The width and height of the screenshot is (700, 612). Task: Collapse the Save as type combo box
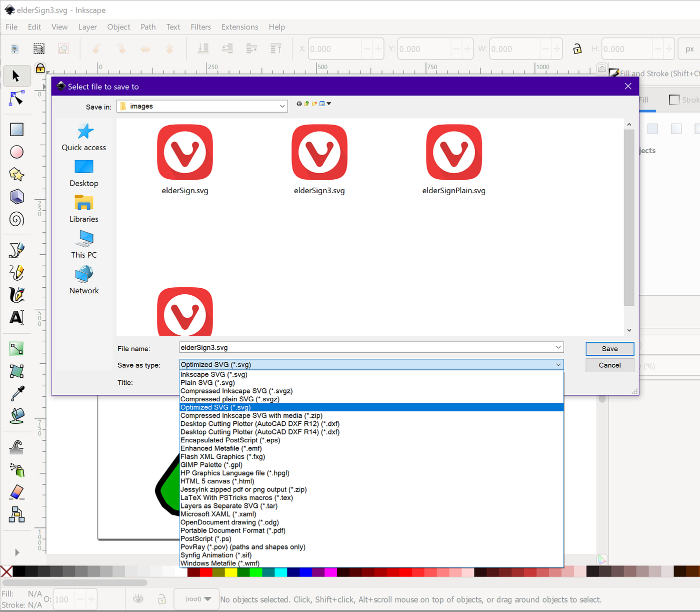(558, 365)
